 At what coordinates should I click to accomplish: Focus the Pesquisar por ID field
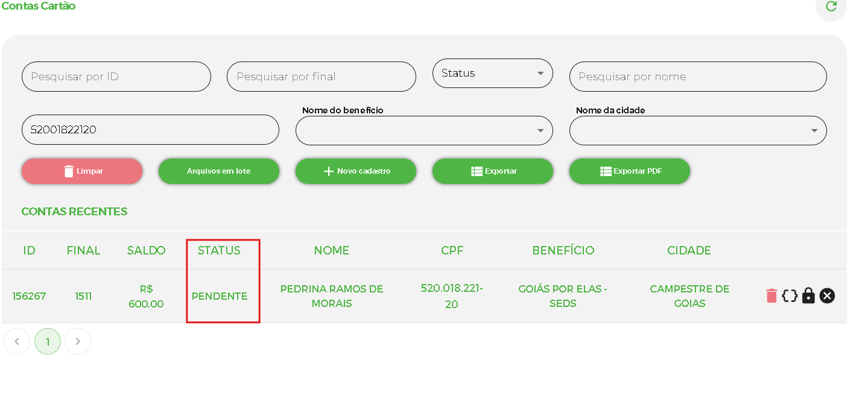[x=116, y=77]
